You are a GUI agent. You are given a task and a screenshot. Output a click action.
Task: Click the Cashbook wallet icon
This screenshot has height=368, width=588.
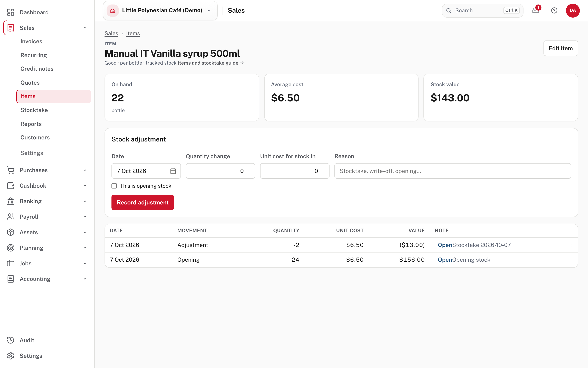[x=10, y=186]
